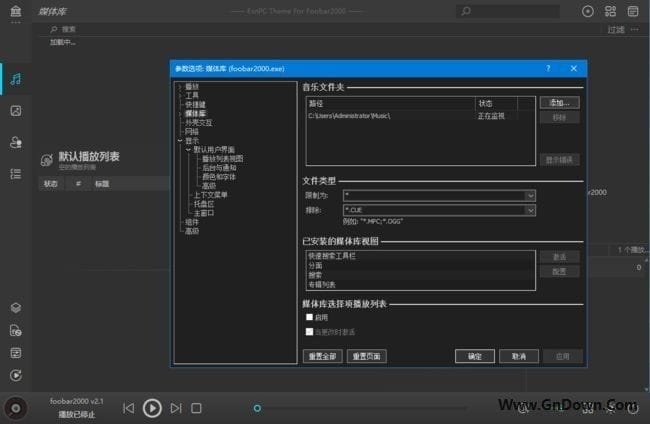Viewport: 650px width, 424px height.
Task: Click the seek slider handle in the player bar
Action: 257,408
